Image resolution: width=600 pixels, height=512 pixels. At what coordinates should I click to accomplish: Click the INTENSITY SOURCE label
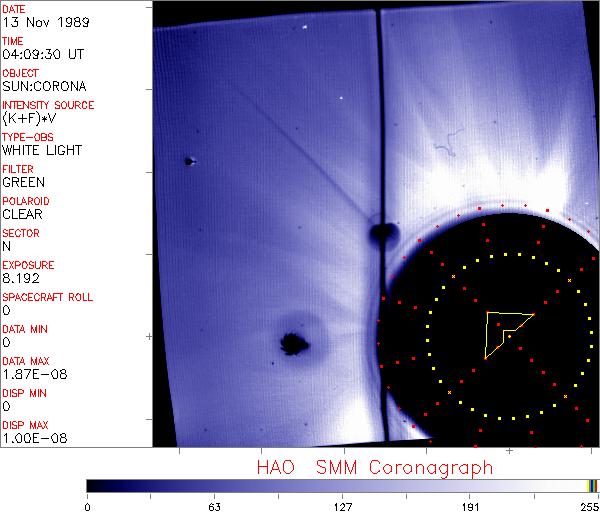click(x=48, y=105)
